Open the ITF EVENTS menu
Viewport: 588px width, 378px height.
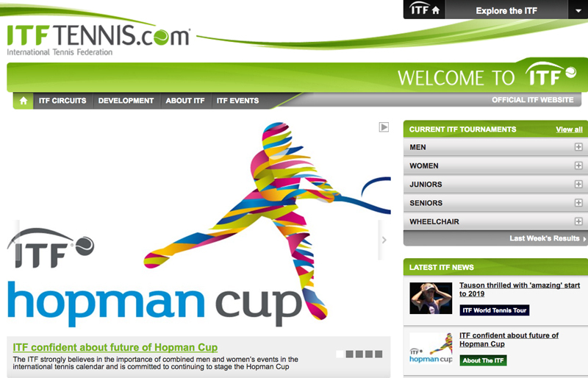[x=237, y=101]
